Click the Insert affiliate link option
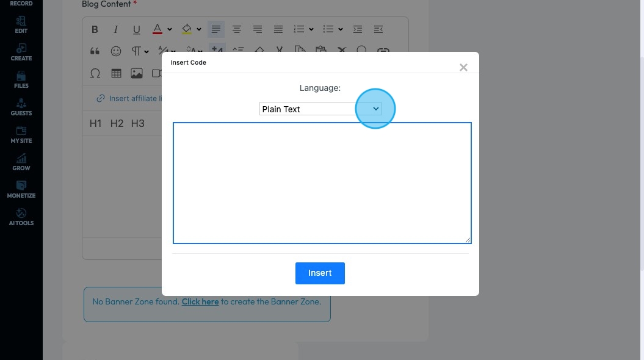The height and width of the screenshot is (360, 644). click(129, 98)
